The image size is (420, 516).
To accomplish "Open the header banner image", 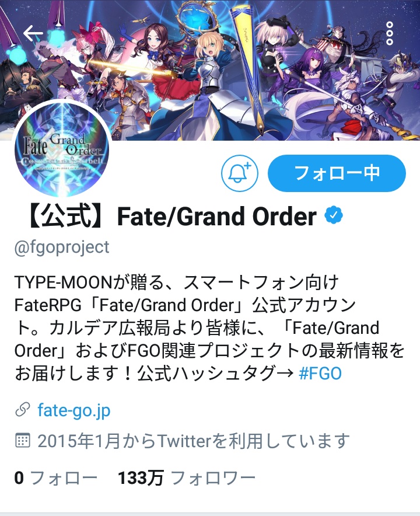I will [x=210, y=70].
